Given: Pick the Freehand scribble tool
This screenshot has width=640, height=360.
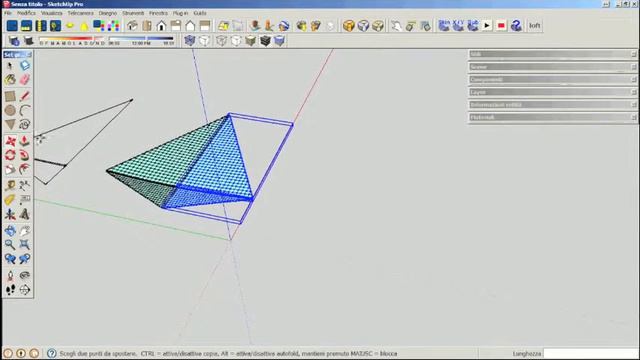Looking at the screenshot, I should (24, 124).
